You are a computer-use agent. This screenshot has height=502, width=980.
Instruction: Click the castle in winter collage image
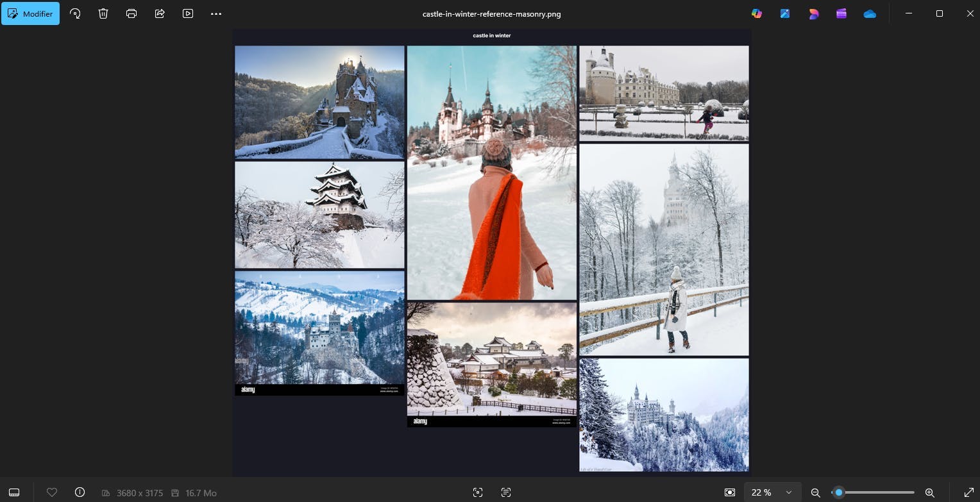(x=492, y=253)
